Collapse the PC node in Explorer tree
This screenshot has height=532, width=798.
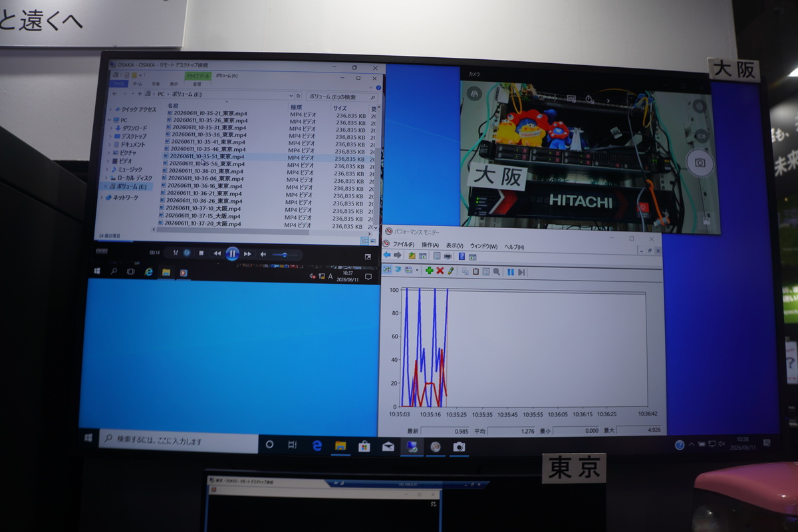(108, 120)
